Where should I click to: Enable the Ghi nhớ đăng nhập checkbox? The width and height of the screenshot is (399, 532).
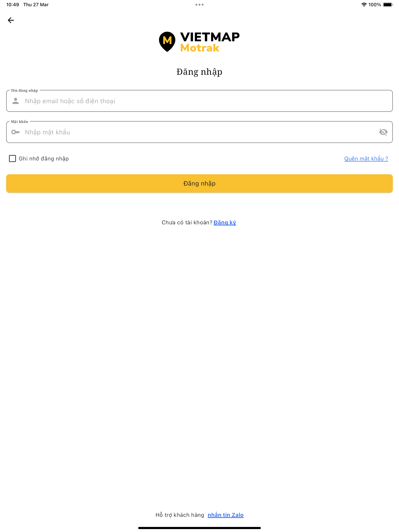[x=12, y=158]
